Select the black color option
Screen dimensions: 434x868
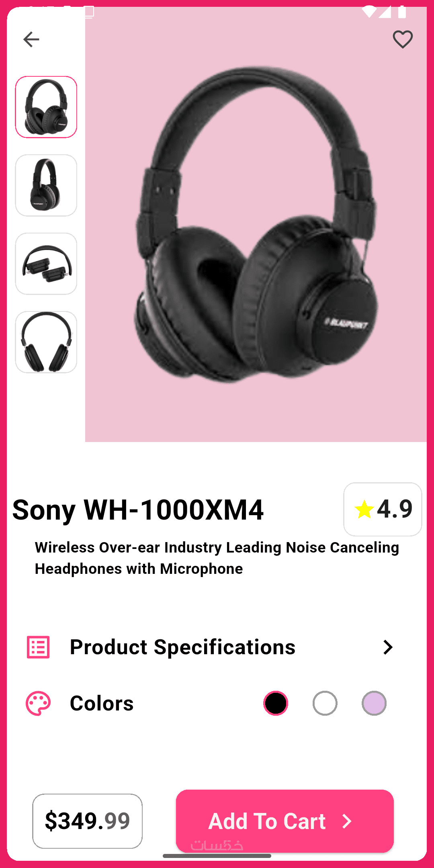pos(276,703)
